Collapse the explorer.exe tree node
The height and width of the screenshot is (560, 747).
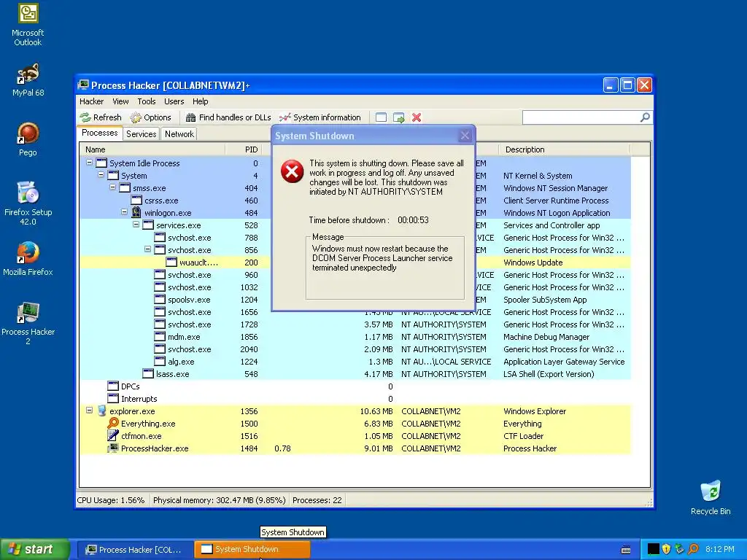click(89, 410)
